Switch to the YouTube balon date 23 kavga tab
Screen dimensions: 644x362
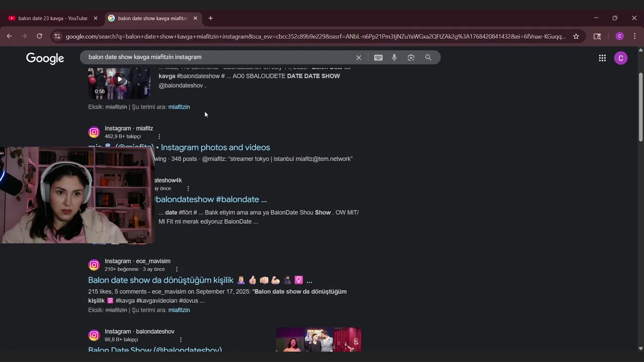pos(52,18)
